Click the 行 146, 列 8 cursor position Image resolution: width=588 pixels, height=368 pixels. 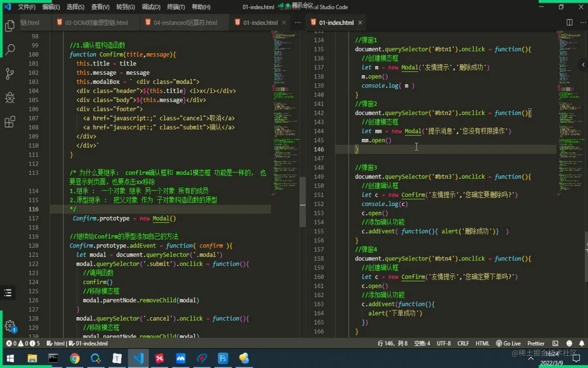pyautogui.click(x=392, y=343)
